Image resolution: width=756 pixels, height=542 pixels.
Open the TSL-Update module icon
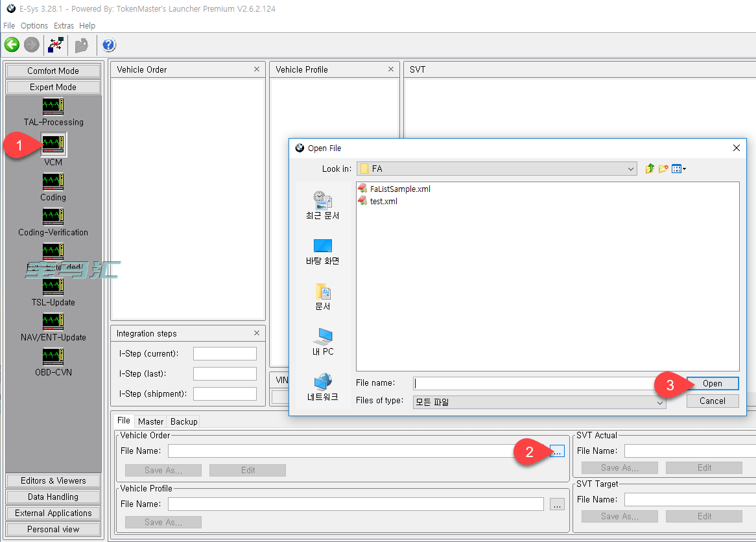(x=53, y=287)
